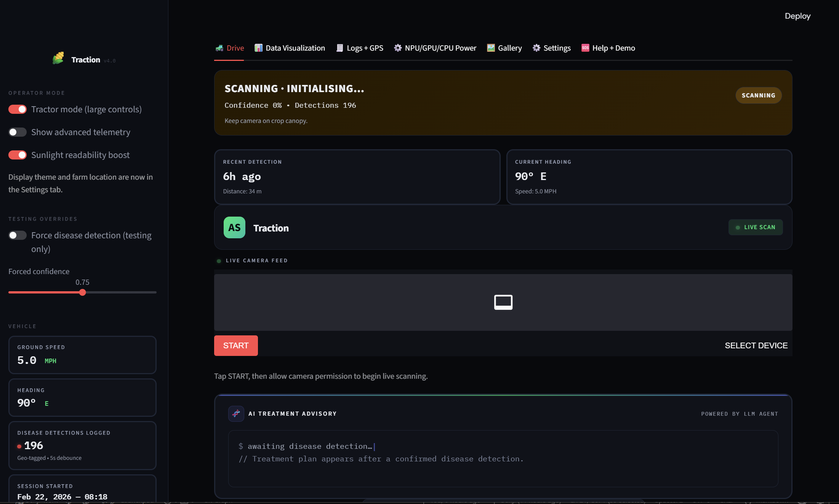Click the bar chart icon for Data Visualization
Screen dimensions: 839x504
[258, 48]
